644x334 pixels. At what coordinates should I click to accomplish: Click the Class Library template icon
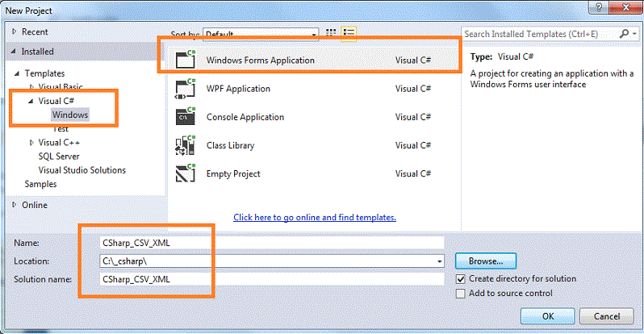click(186, 145)
